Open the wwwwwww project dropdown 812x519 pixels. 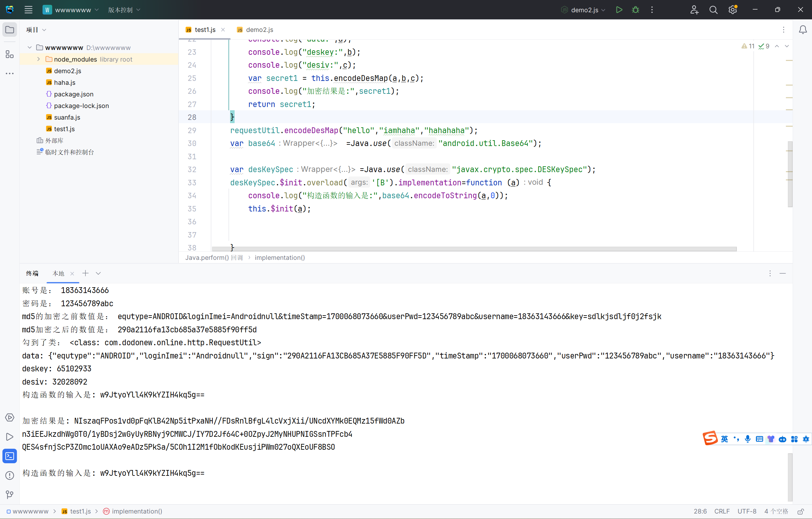(x=71, y=10)
